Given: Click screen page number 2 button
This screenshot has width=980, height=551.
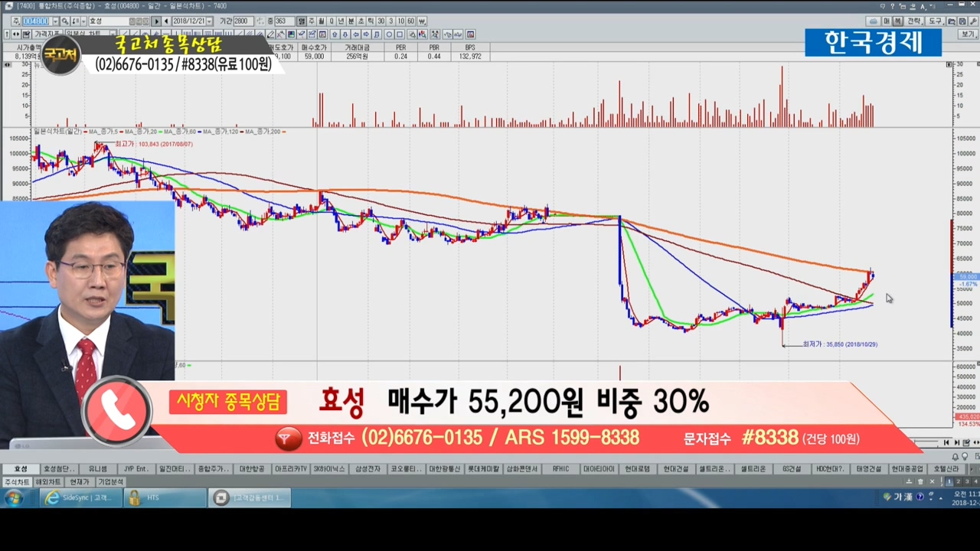Looking at the screenshot, I should [958, 481].
